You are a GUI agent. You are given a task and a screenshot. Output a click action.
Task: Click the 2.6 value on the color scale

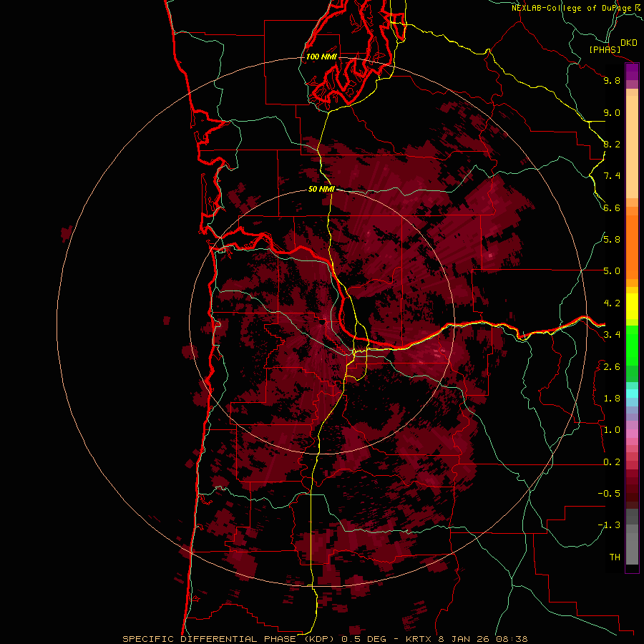click(x=612, y=367)
